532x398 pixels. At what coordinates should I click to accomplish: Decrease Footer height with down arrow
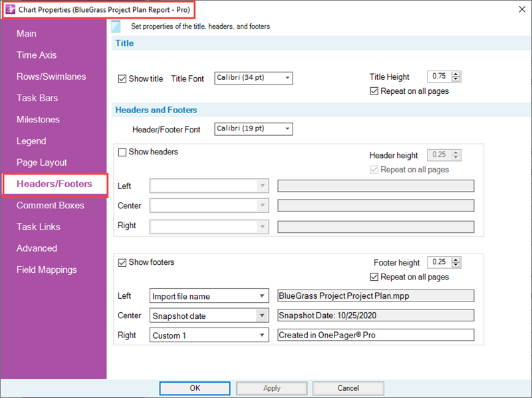pyautogui.click(x=456, y=265)
